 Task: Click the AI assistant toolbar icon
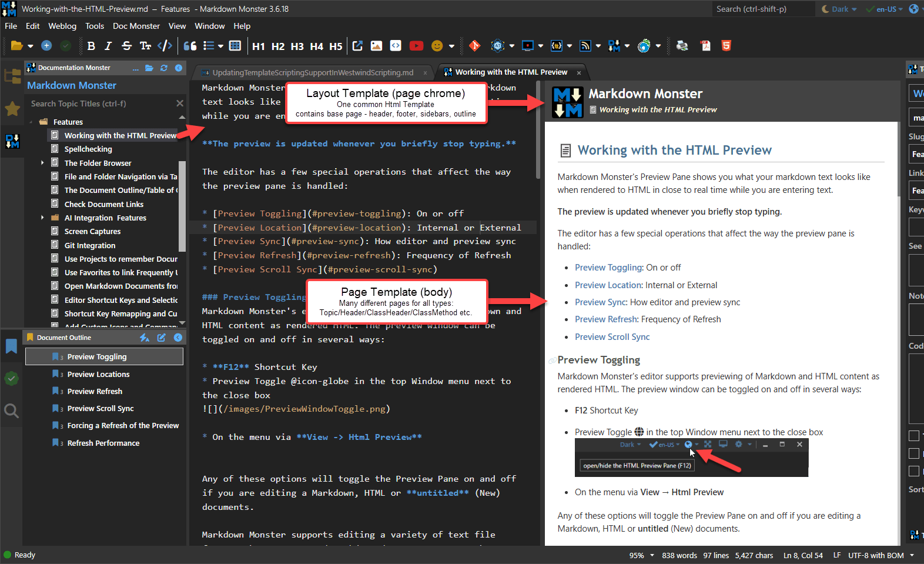click(498, 46)
